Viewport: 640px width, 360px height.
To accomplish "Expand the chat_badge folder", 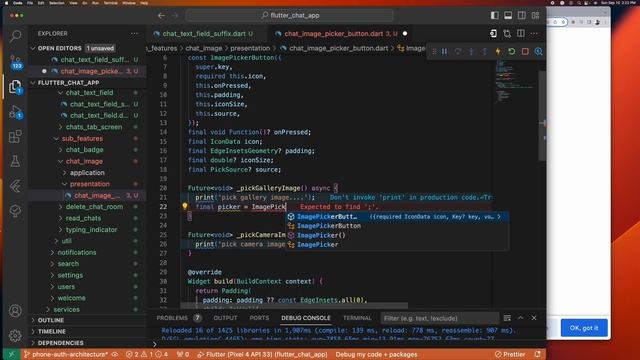I will (84, 150).
